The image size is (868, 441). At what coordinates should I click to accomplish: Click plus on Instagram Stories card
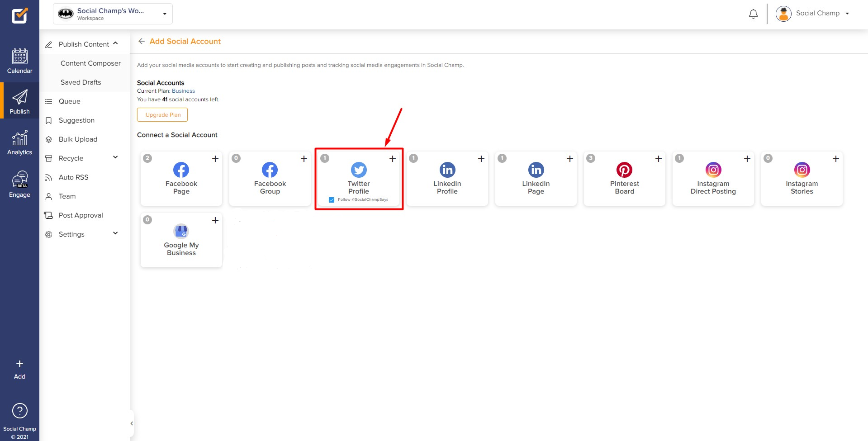coord(835,159)
